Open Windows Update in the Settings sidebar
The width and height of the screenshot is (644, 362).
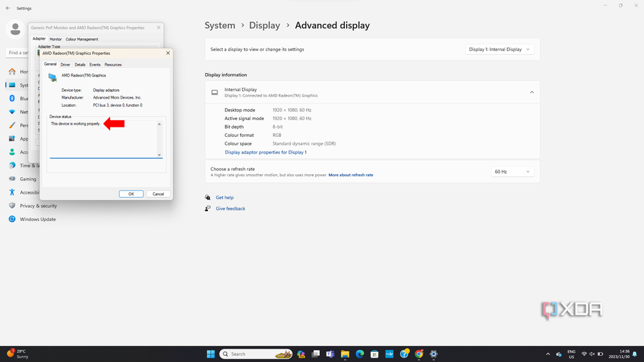[x=38, y=219]
